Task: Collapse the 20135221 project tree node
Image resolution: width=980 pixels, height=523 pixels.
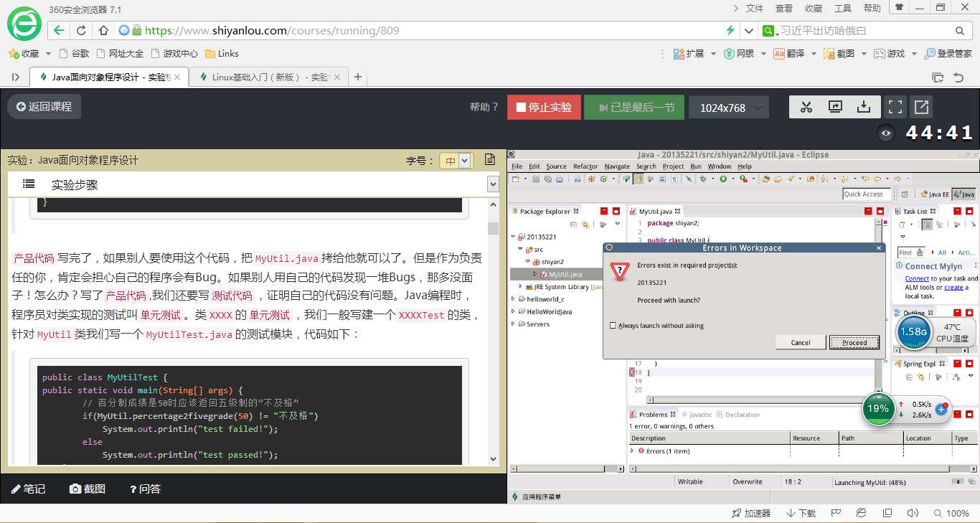Action: pos(513,237)
